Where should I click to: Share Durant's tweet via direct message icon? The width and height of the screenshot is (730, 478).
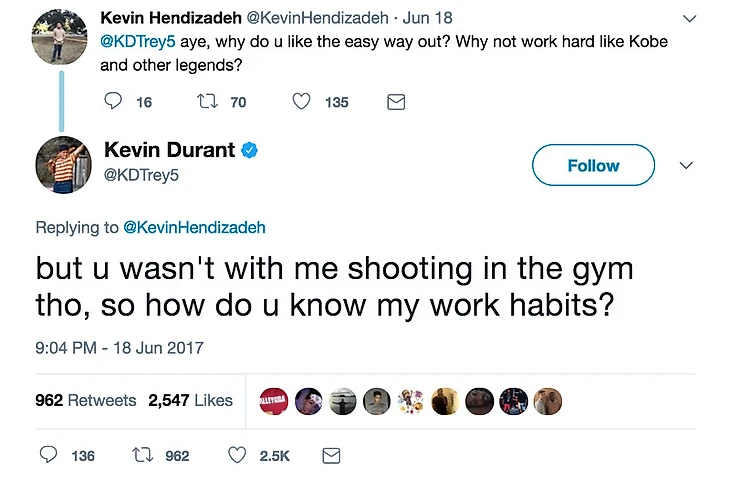[x=330, y=455]
